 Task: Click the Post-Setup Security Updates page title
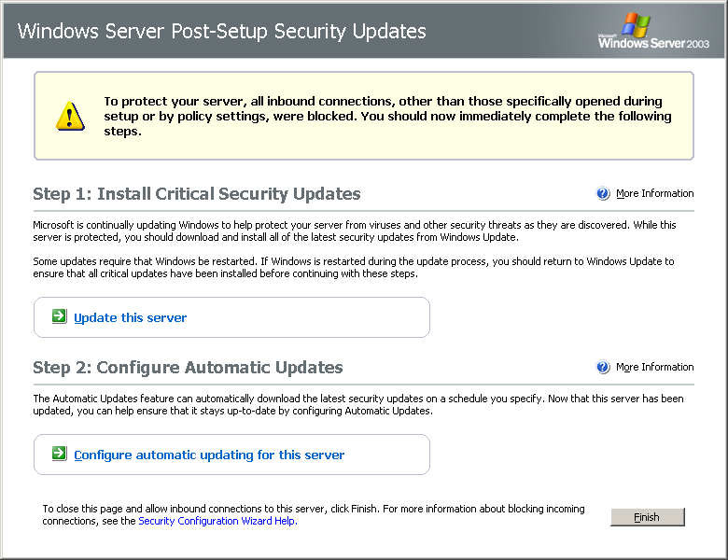pyautogui.click(x=221, y=31)
